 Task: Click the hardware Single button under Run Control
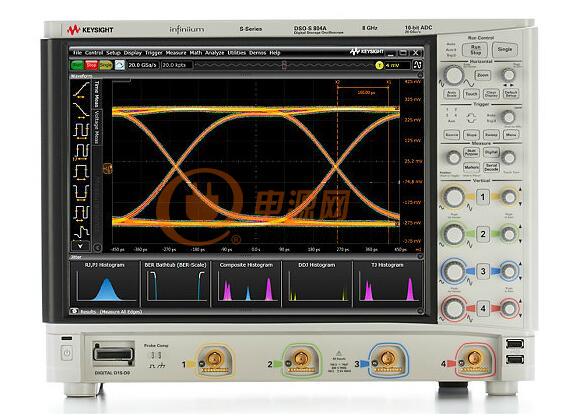505,49
